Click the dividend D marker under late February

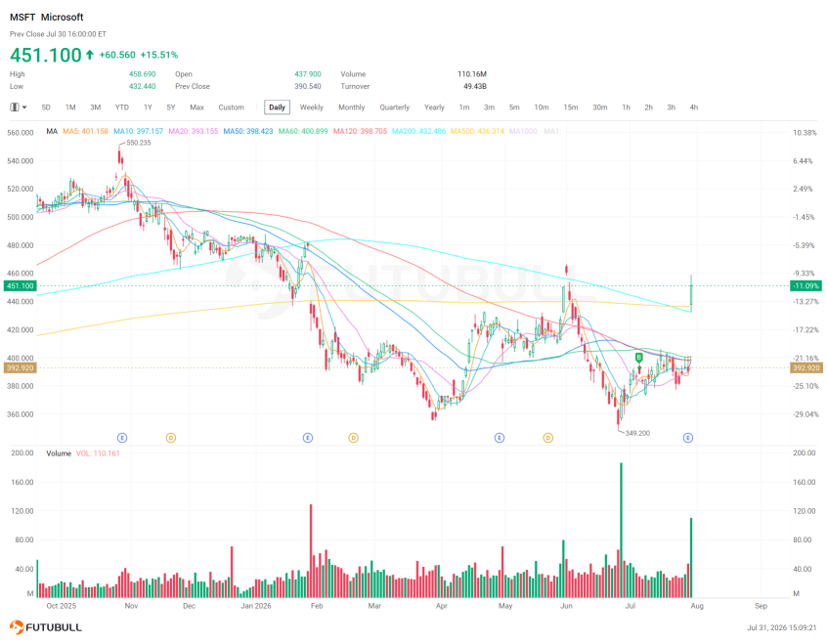(353, 437)
